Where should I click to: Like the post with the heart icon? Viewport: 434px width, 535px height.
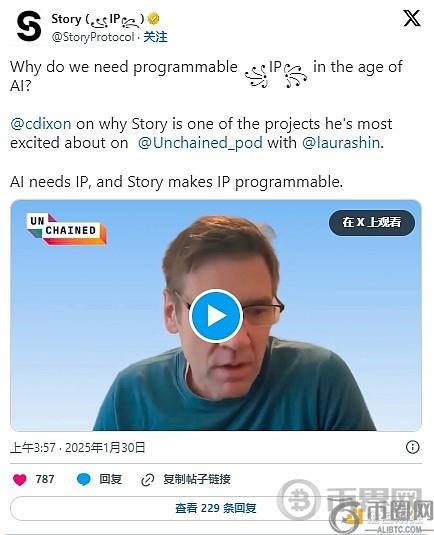pyautogui.click(x=19, y=479)
